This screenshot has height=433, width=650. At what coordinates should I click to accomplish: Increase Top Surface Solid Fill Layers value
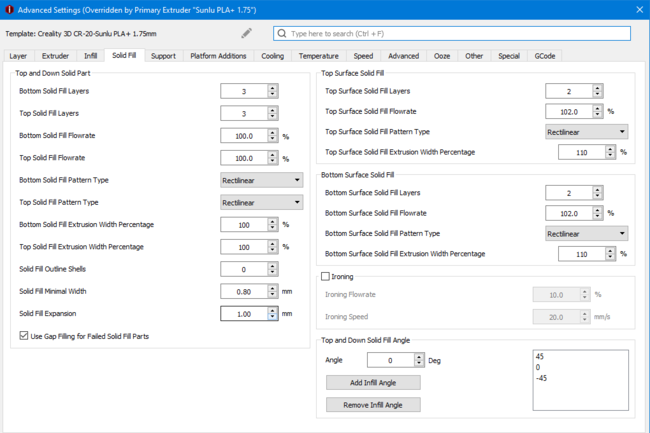coord(598,87)
